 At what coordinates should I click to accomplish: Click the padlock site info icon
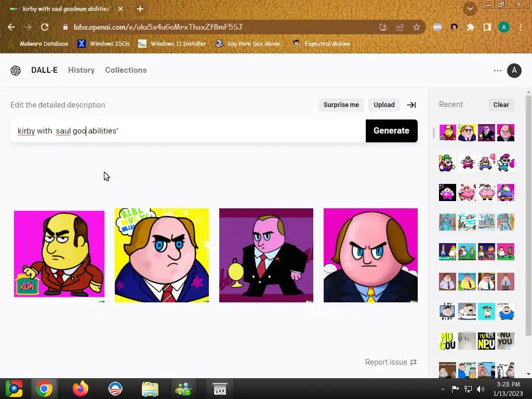pyautogui.click(x=65, y=27)
